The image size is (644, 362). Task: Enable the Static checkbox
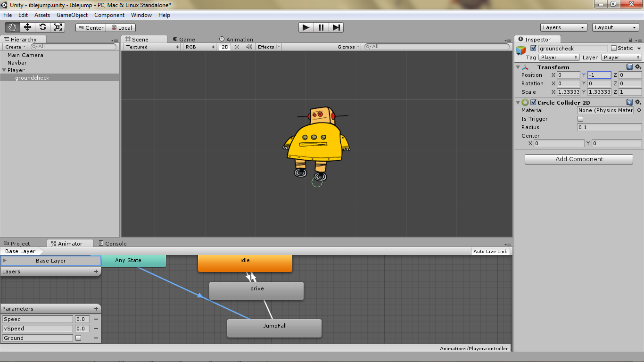pos(614,48)
